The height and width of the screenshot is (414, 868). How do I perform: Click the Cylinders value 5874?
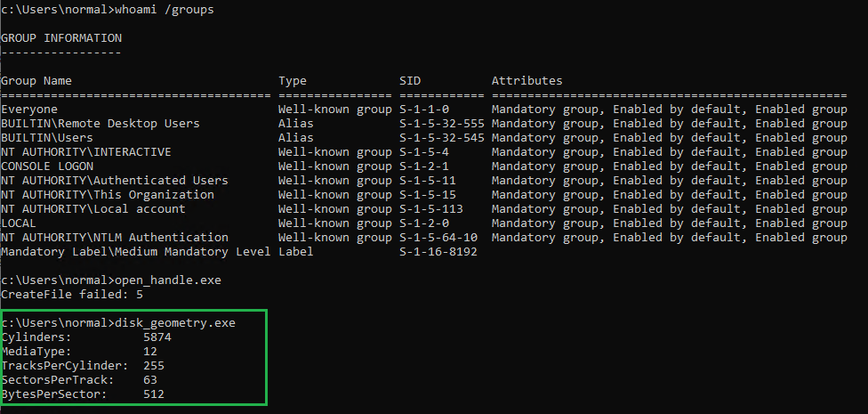pyautogui.click(x=157, y=337)
